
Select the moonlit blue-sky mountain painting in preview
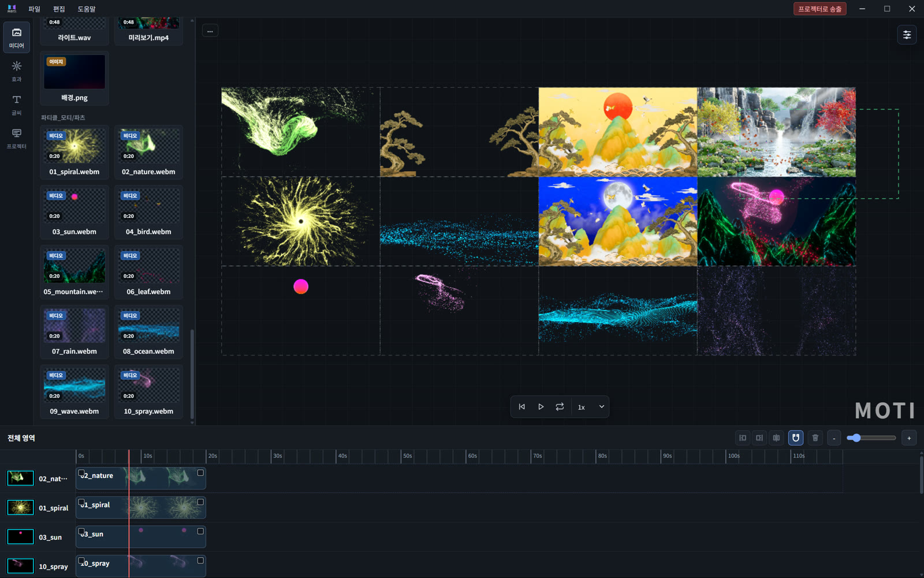coord(618,221)
